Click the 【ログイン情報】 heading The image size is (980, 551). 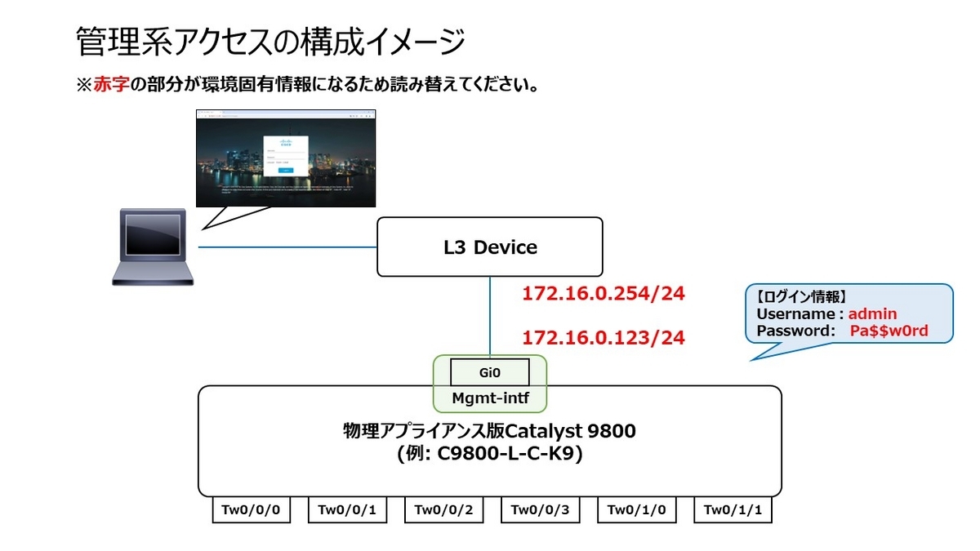click(802, 296)
